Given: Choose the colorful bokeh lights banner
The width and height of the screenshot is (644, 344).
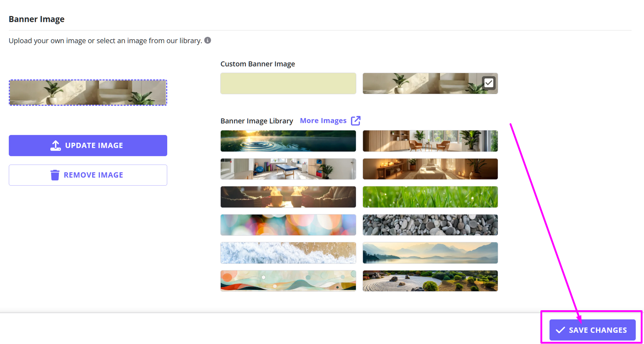Looking at the screenshot, I should click(288, 225).
